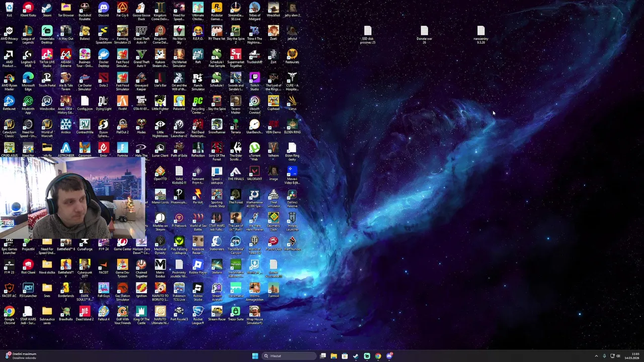The width and height of the screenshot is (644, 362).
Task: Open the Battle.net shortcut
Action: click(9, 103)
